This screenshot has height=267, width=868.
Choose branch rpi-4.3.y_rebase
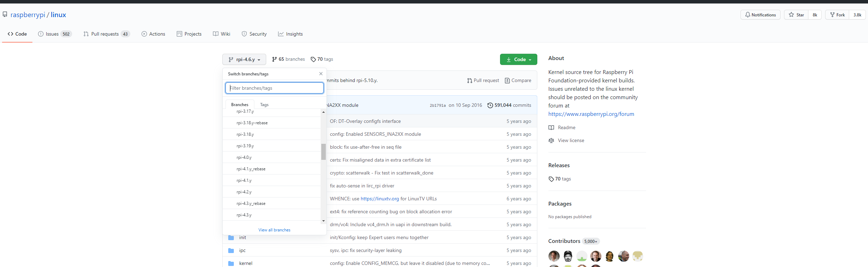pyautogui.click(x=272, y=203)
